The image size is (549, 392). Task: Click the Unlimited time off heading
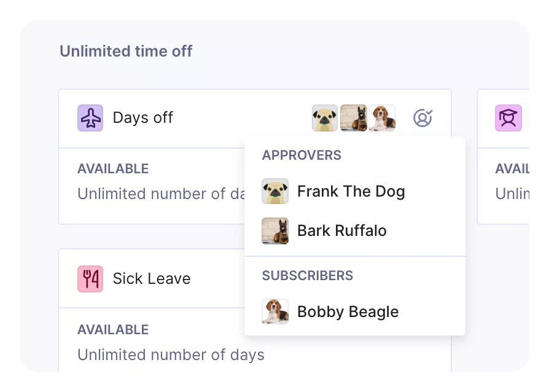click(126, 51)
